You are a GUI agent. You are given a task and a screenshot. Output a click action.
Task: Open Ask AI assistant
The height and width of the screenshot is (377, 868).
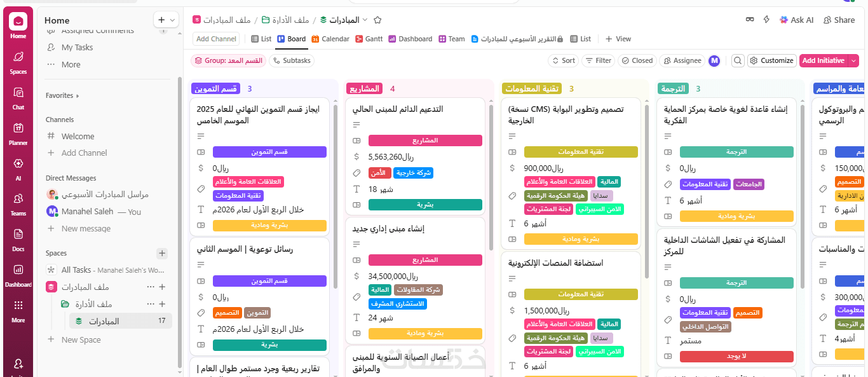[x=796, y=20]
